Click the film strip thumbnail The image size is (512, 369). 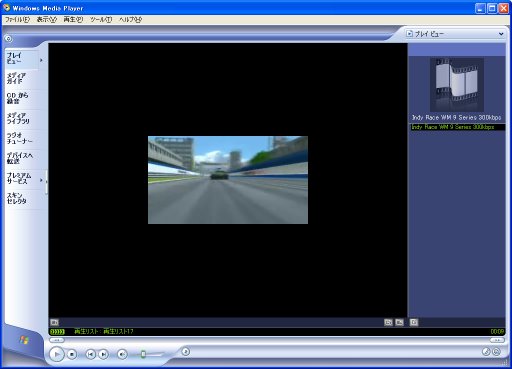pos(457,84)
